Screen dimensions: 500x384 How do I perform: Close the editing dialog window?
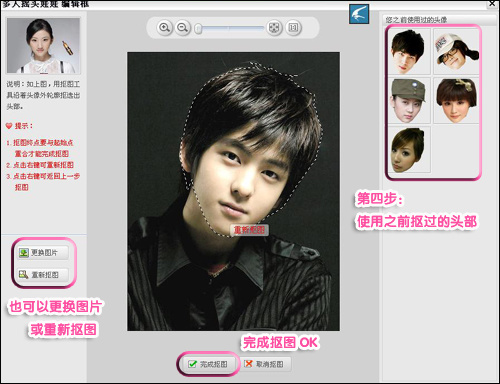(492, 3)
